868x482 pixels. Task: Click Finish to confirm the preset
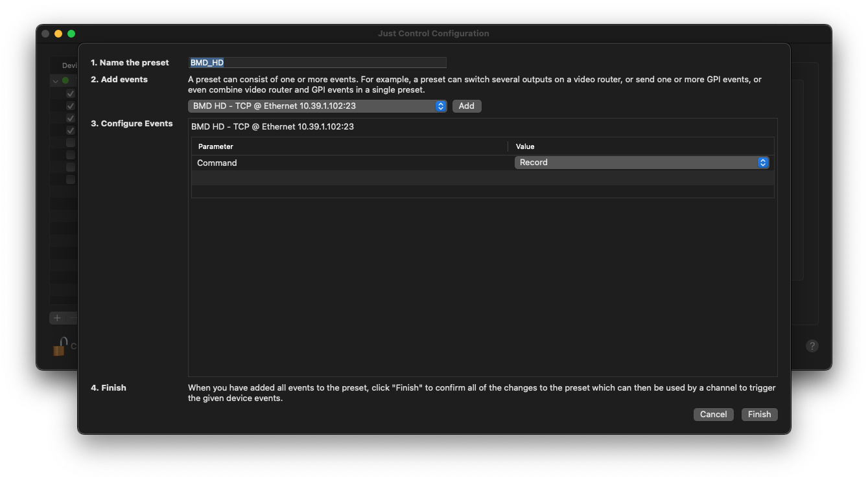(x=759, y=414)
